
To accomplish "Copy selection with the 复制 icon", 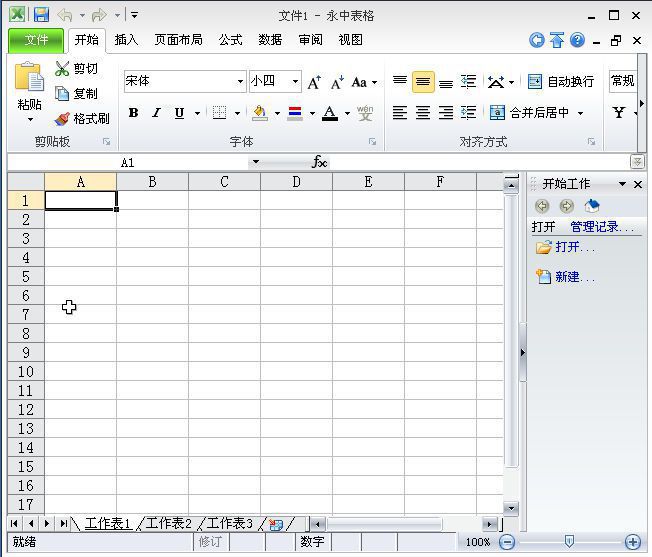I will (x=62, y=94).
